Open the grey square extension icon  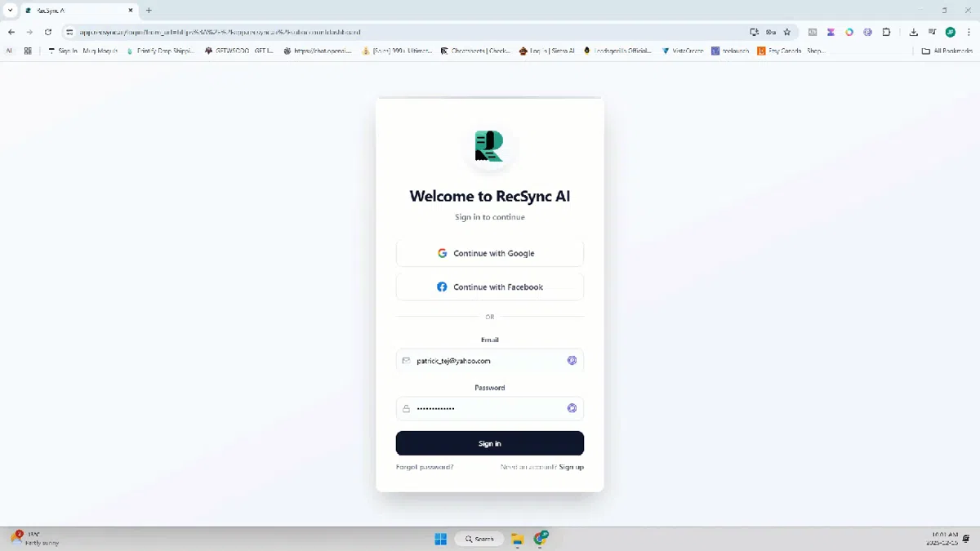[x=813, y=32]
